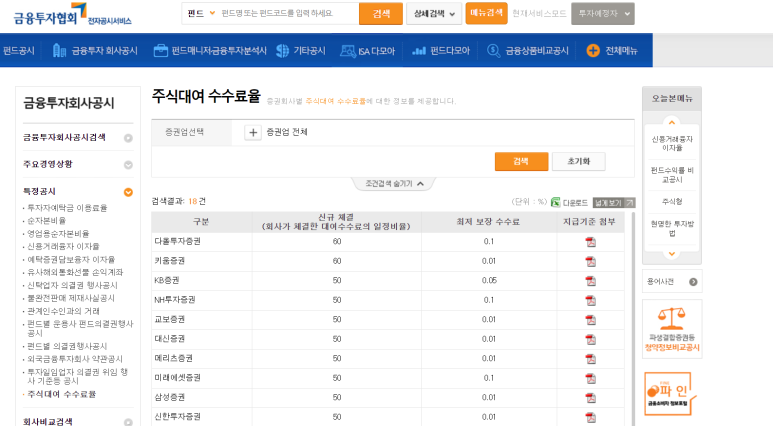
Task: Open the 파생결합증권등 청약정보비교공시 banner
Action: click(x=672, y=329)
